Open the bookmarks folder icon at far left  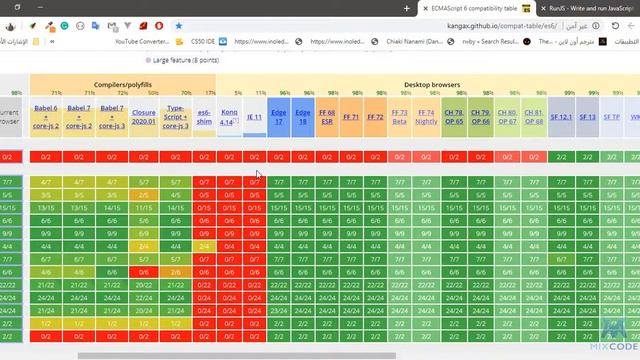coord(36,42)
